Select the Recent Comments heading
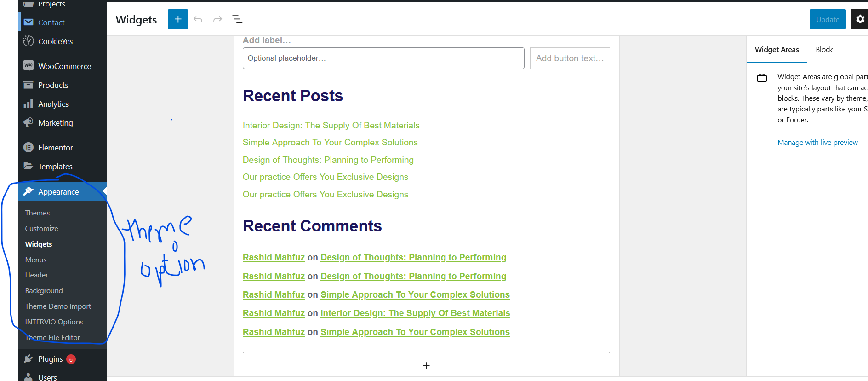 coord(312,226)
